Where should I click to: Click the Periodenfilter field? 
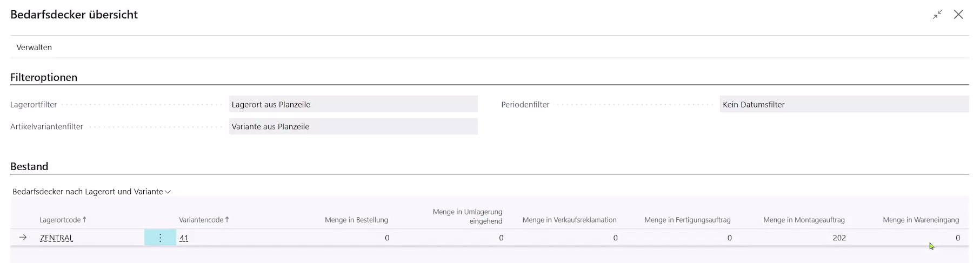844,104
